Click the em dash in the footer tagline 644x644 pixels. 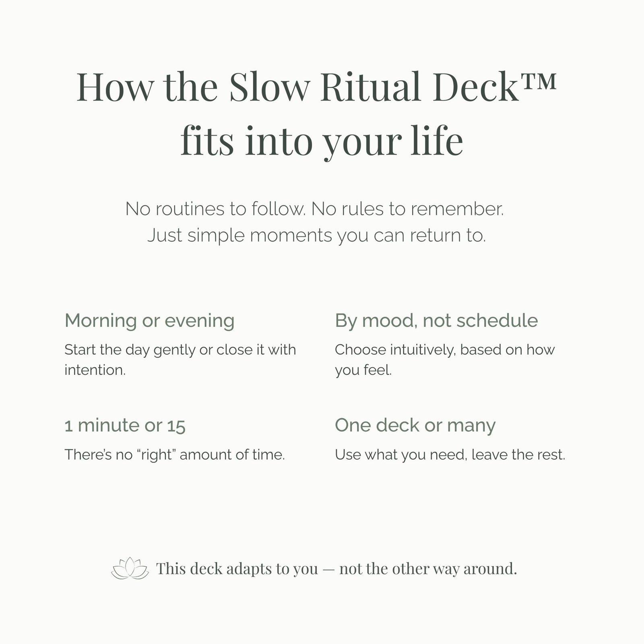point(328,569)
